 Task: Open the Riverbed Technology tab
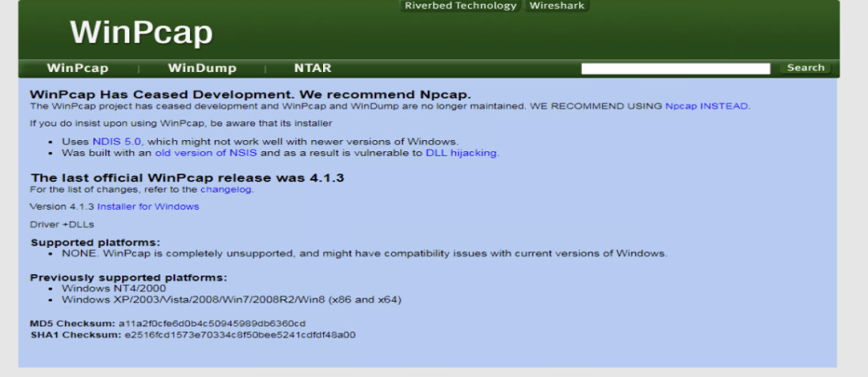point(460,6)
